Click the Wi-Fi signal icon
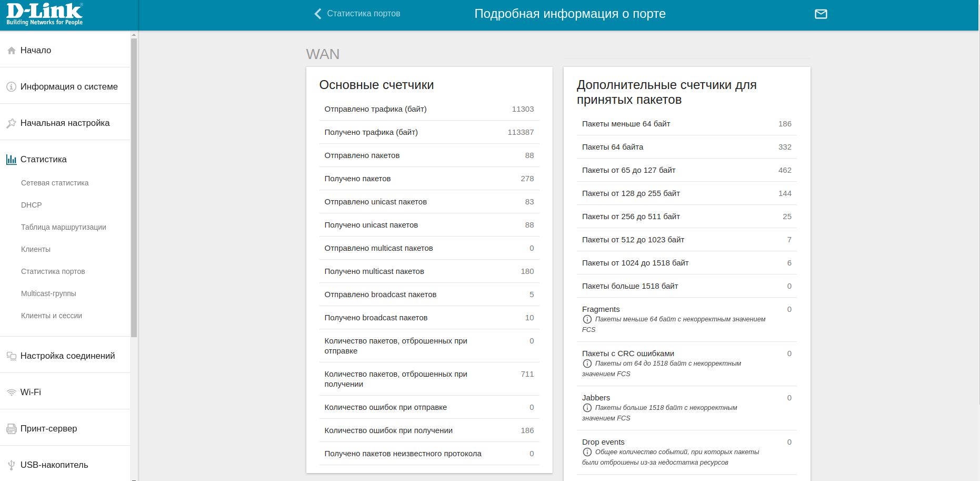Viewport: 980px width, 481px height. pyautogui.click(x=12, y=392)
